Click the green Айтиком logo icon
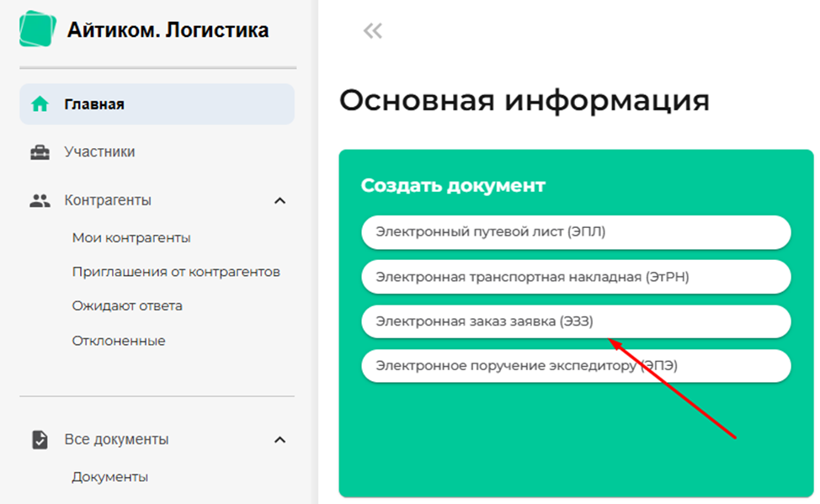 [37, 29]
